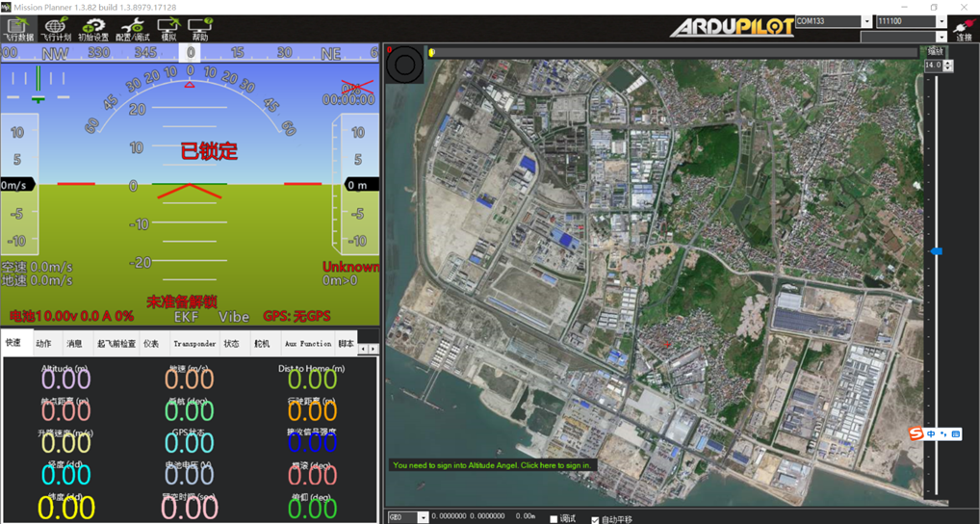Open the 帮助 help page
This screenshot has height=524, width=980.
pyautogui.click(x=200, y=29)
